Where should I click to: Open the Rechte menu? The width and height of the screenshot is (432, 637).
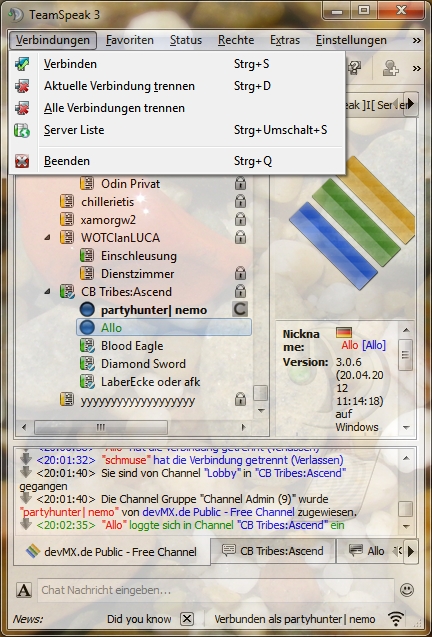236,40
